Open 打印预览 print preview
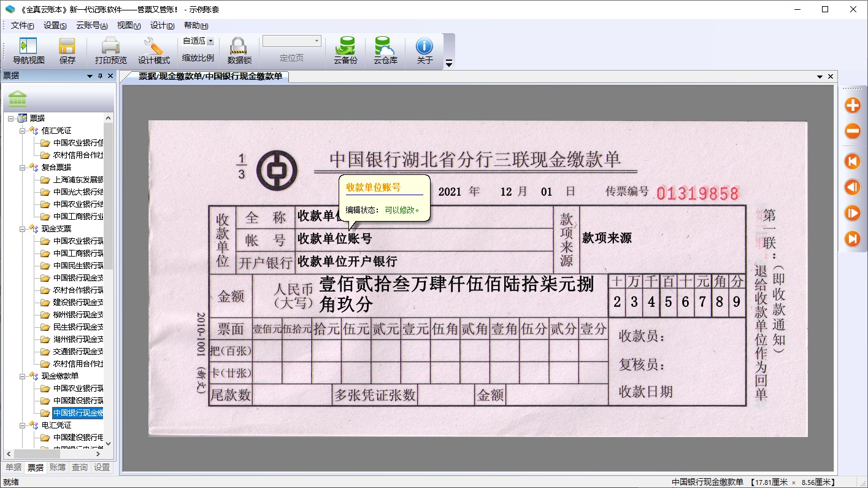The width and height of the screenshot is (868, 488). [110, 51]
